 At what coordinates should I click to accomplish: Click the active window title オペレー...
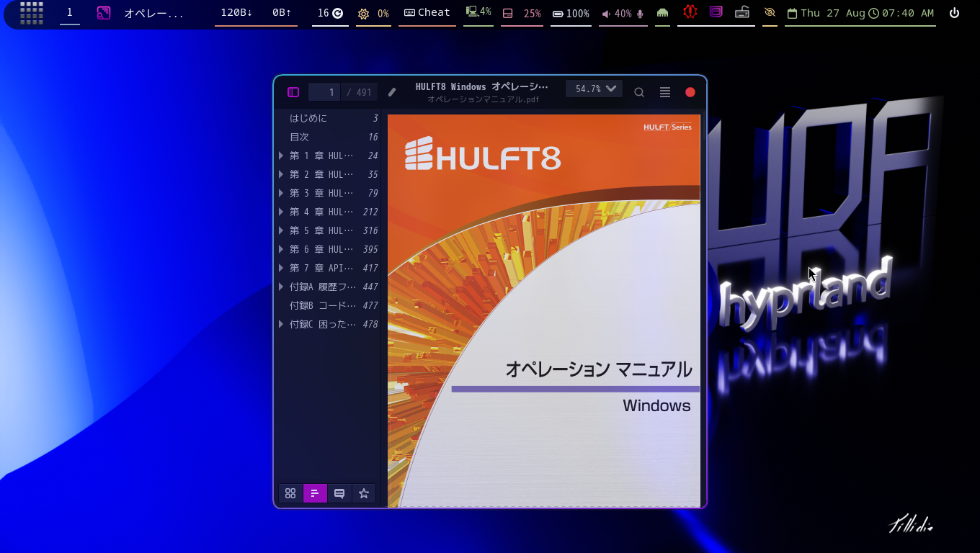pos(154,13)
